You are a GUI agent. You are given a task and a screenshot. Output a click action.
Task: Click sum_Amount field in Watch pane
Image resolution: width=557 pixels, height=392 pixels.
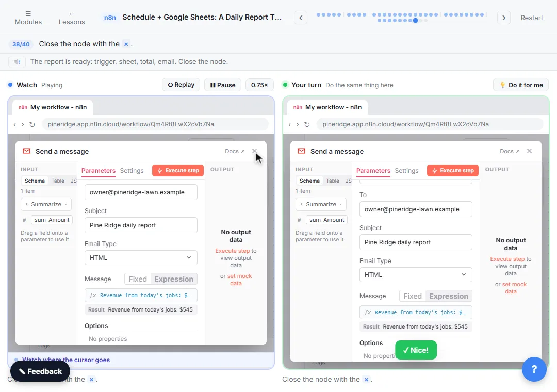tap(52, 220)
